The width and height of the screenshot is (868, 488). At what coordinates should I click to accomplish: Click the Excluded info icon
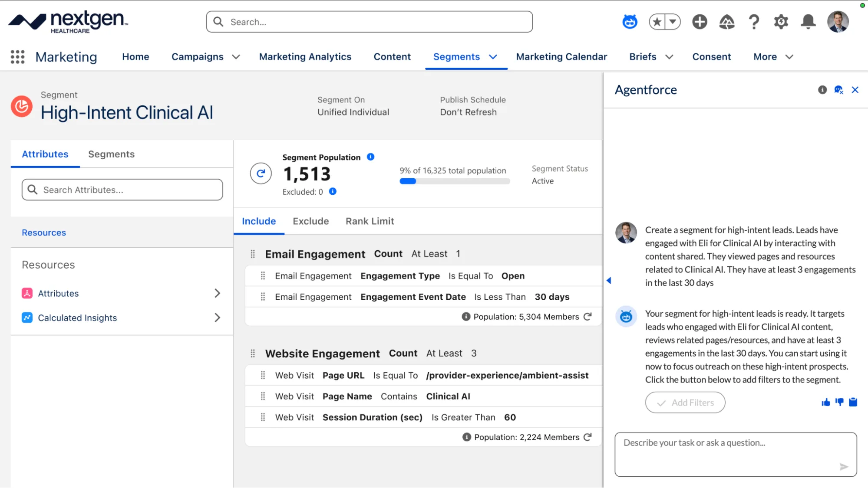[x=333, y=191]
